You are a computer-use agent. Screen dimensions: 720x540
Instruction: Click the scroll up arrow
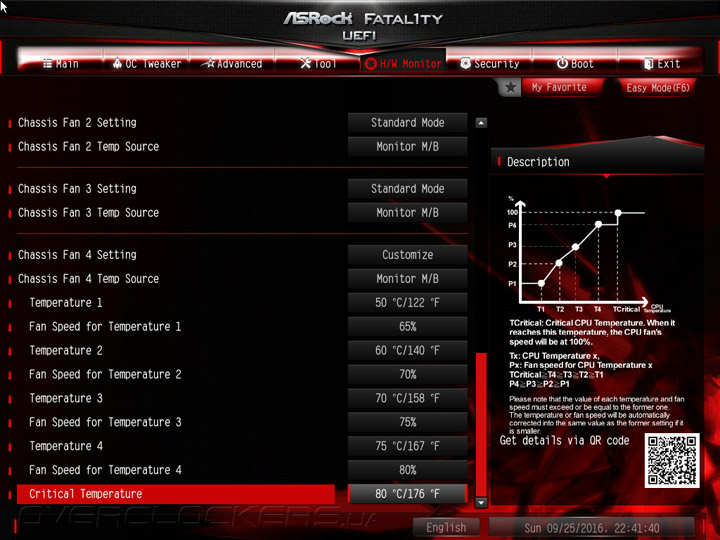(481, 123)
